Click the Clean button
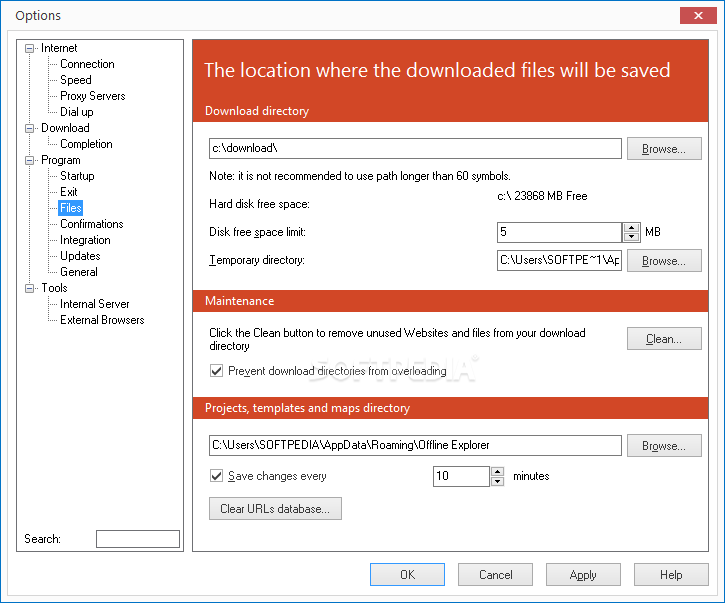Image resolution: width=725 pixels, height=603 pixels. coord(664,338)
